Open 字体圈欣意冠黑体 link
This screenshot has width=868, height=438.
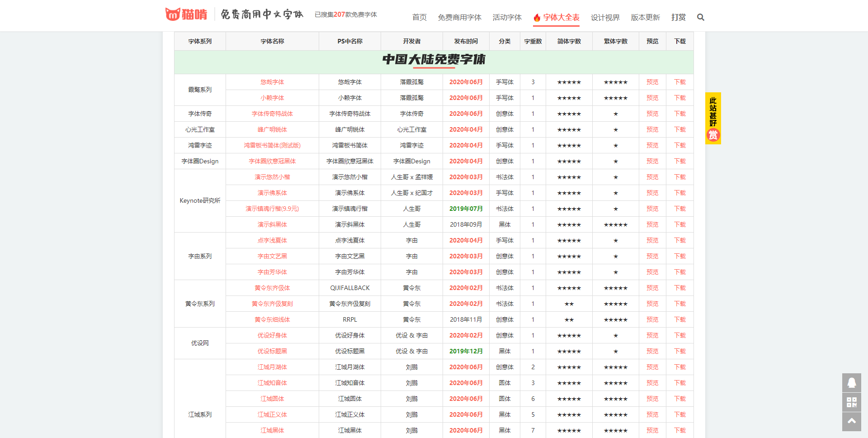[272, 161]
